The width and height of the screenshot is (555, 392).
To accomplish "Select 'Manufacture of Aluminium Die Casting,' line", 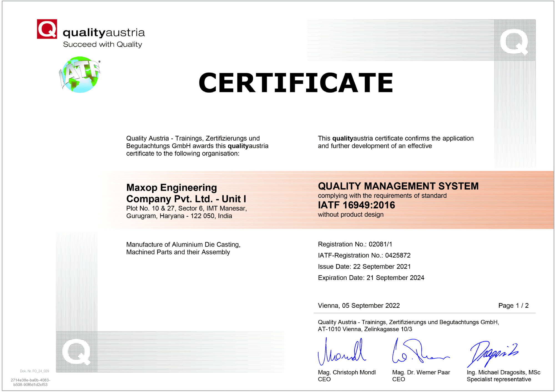I will point(183,245).
